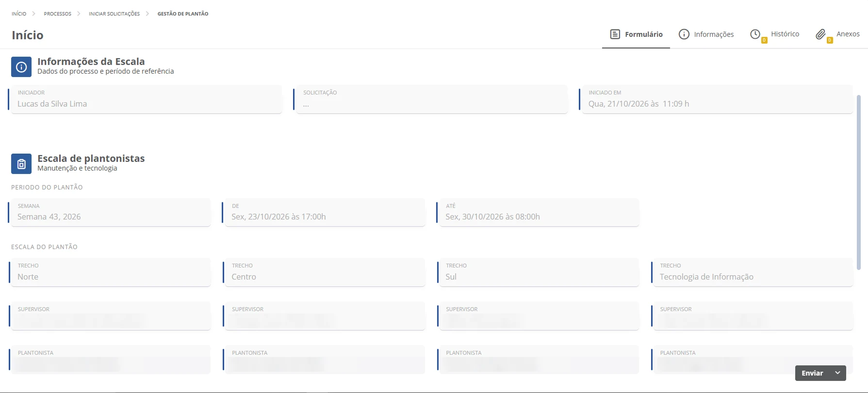
Task: Click the Informações da Escala info icon
Action: (x=21, y=67)
